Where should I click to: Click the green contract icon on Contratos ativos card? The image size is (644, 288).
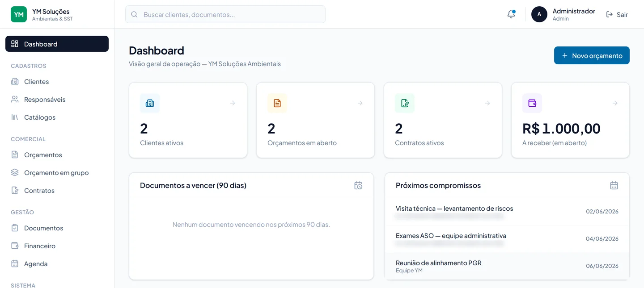(x=405, y=103)
